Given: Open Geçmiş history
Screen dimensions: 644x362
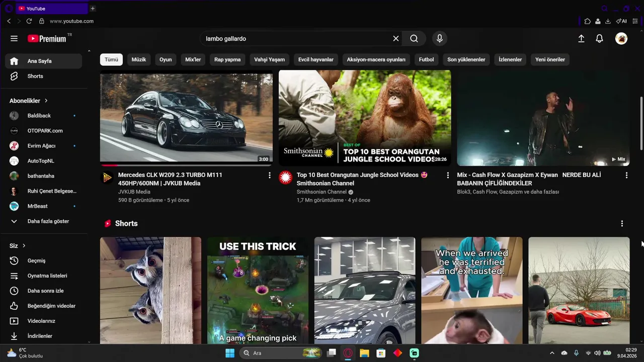Looking at the screenshot, I should [x=44, y=260].
